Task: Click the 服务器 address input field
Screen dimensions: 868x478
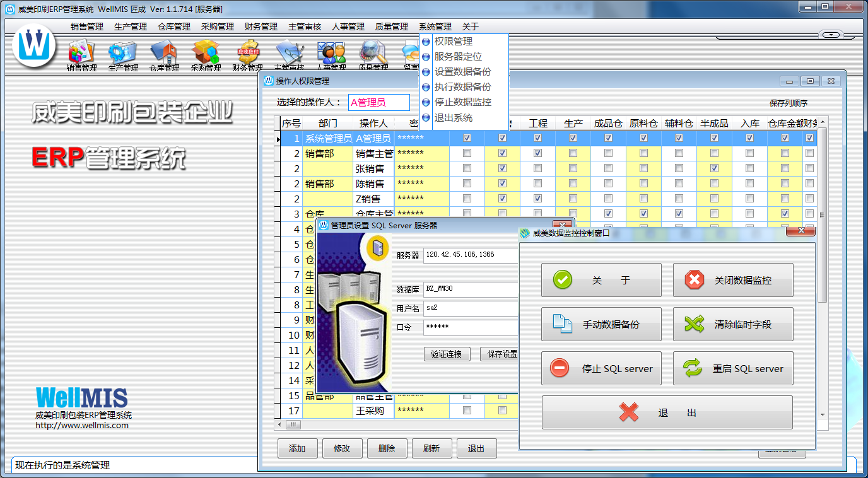Action: 471,255
